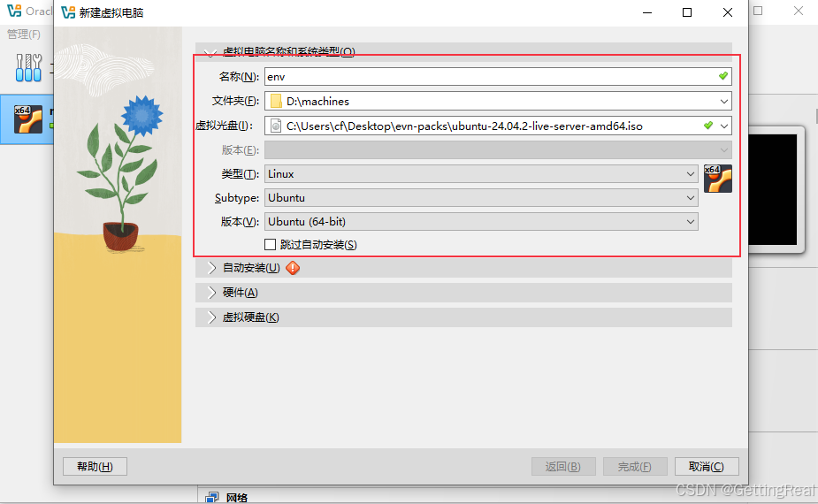
Task: Select the x64 VM entry in the Manager list
Action: [x=28, y=119]
